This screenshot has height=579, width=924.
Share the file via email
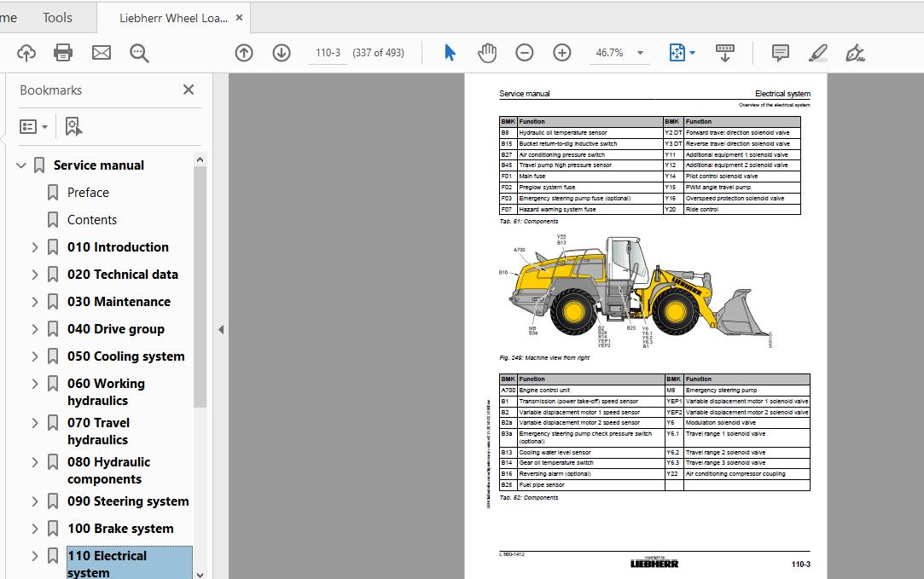point(102,52)
